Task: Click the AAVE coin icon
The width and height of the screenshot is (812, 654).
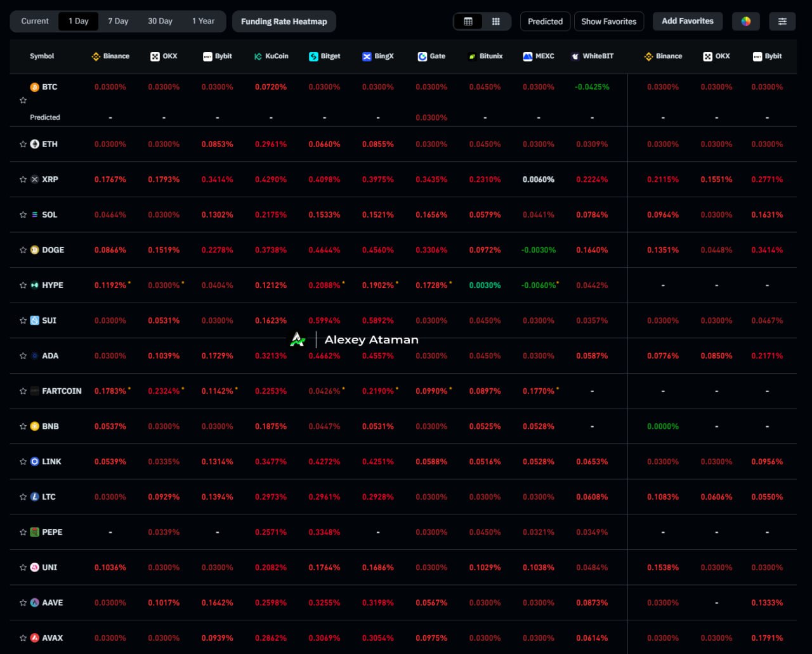Action: (34, 603)
